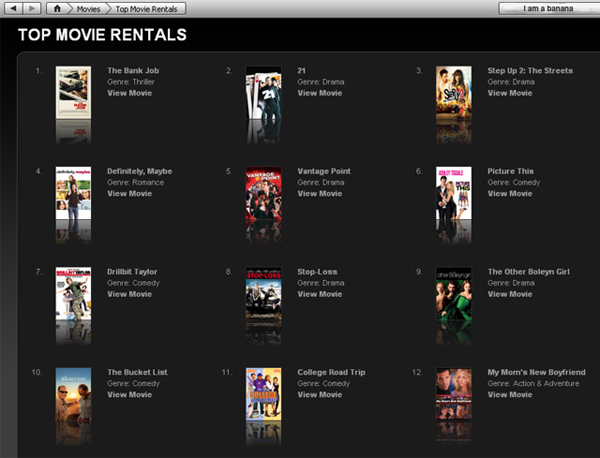600x458 pixels.
Task: Go back with the left arrow button
Action: [x=13, y=8]
